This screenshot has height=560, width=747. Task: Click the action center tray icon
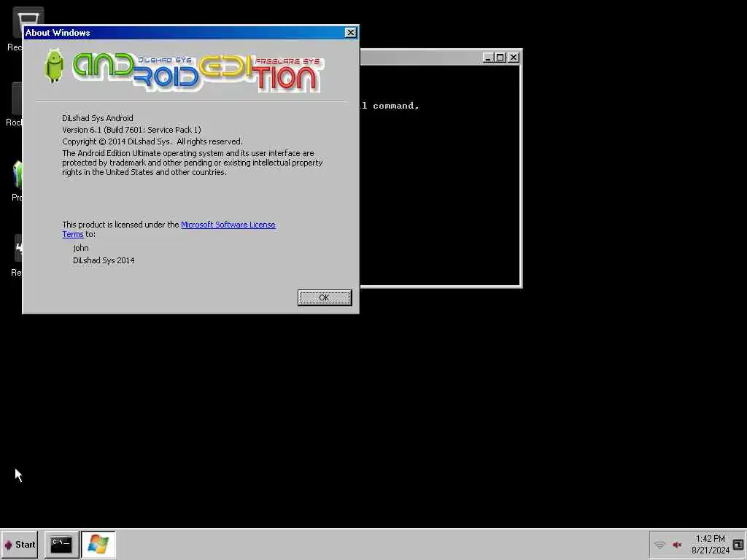(x=738, y=545)
